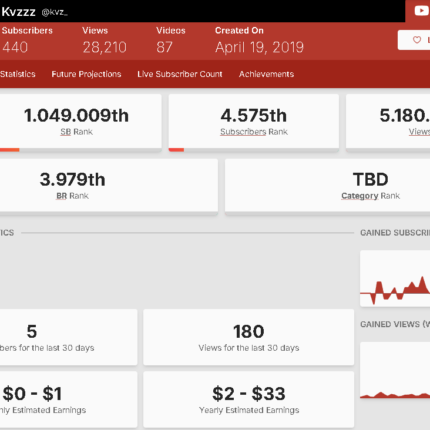Open the Achievements tab
Screen dimensions: 430x430
(266, 74)
